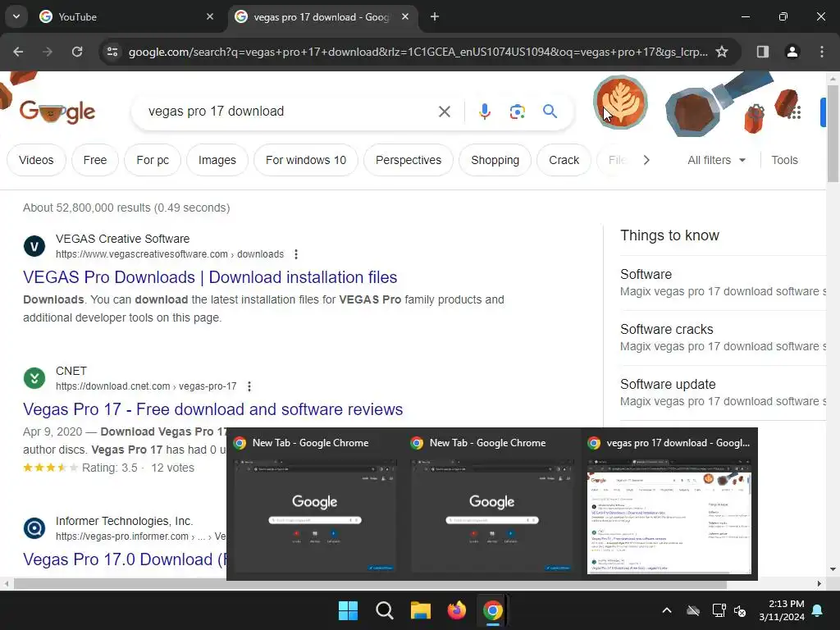840x630 pixels.
Task: Switch to Images results
Action: [x=217, y=160]
